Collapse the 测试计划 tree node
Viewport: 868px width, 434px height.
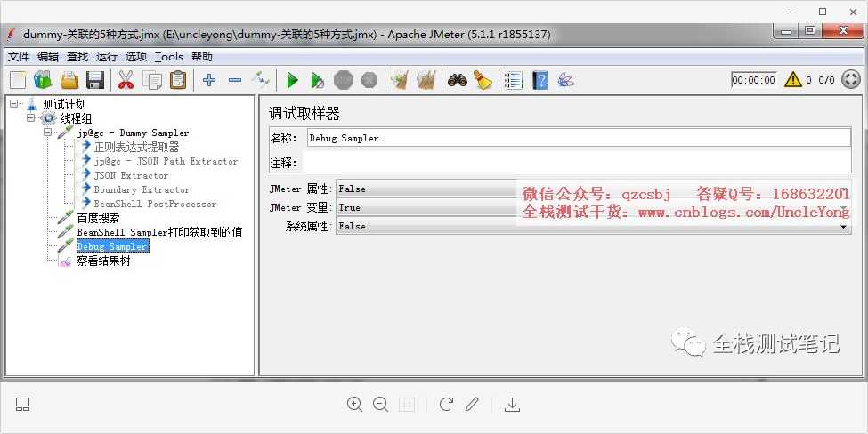pyautogui.click(x=14, y=103)
